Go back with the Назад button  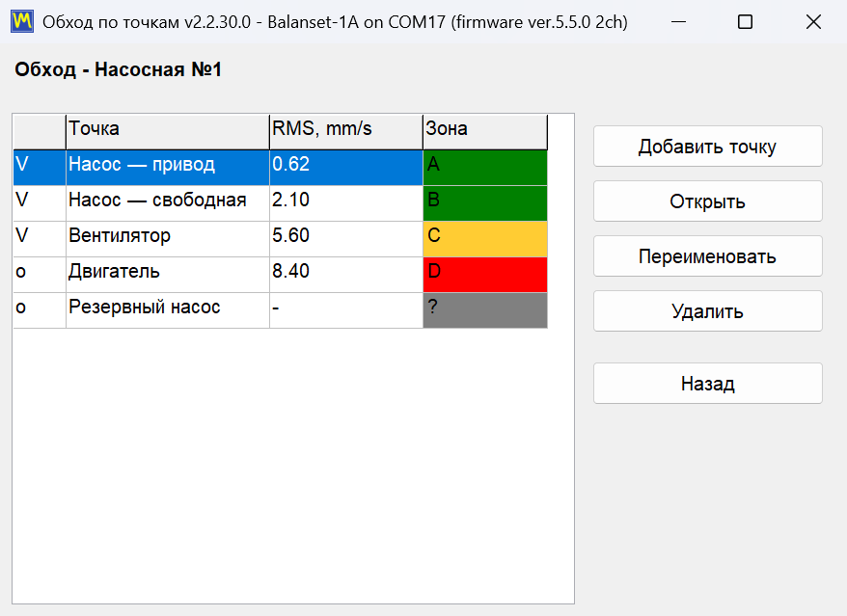(708, 384)
